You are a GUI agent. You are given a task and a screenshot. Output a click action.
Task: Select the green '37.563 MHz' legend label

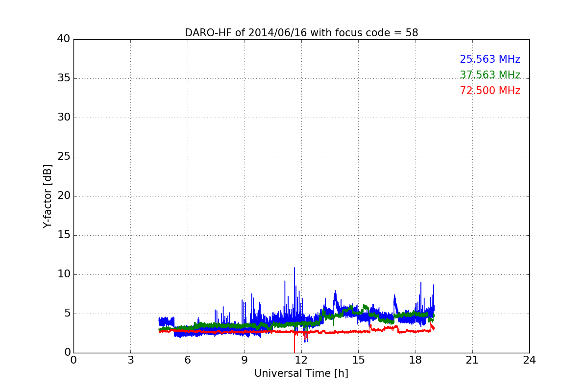[490, 75]
